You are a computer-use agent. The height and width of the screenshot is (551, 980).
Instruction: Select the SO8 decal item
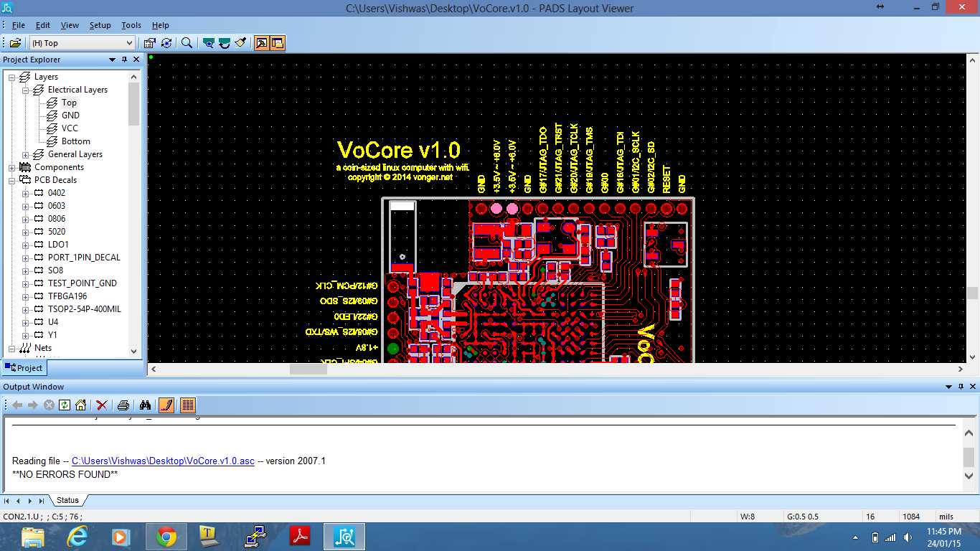[55, 270]
